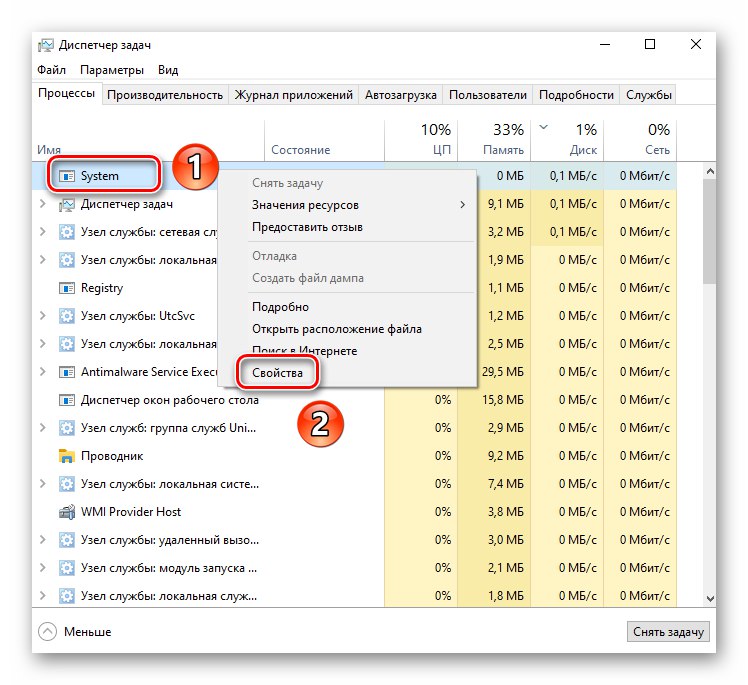
Task: Click gear icon of Узел служб: группа служб Uni
Action: [67, 428]
